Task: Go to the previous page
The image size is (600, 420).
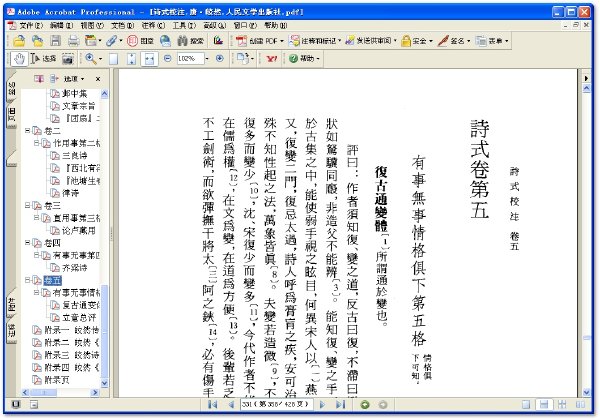Action: tap(231, 404)
